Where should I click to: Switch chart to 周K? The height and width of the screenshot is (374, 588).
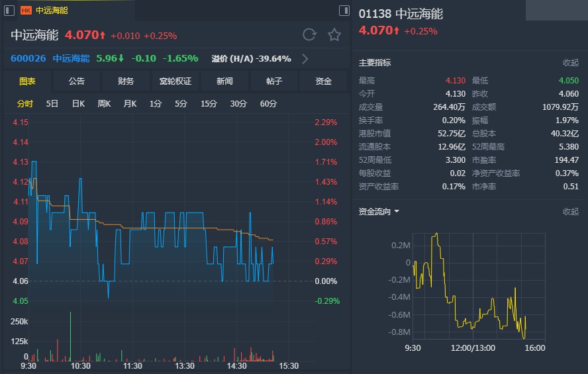104,104
